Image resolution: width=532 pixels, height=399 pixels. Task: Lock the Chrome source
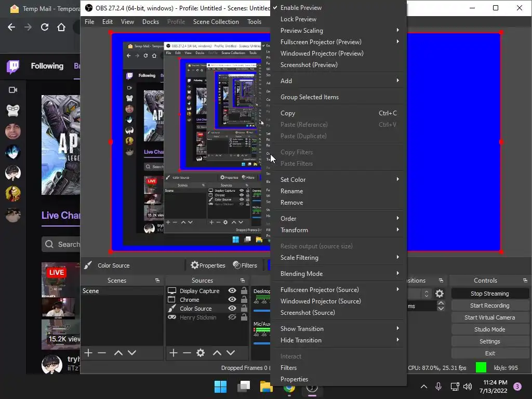point(244,299)
